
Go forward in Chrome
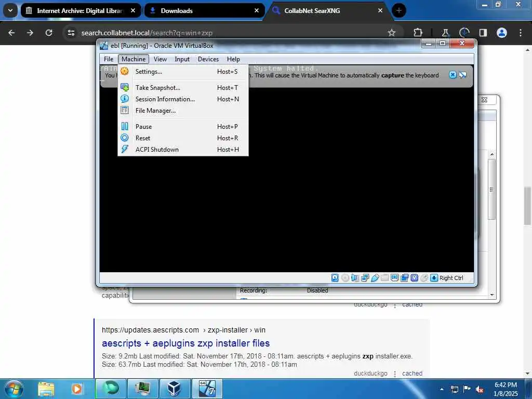(30, 33)
